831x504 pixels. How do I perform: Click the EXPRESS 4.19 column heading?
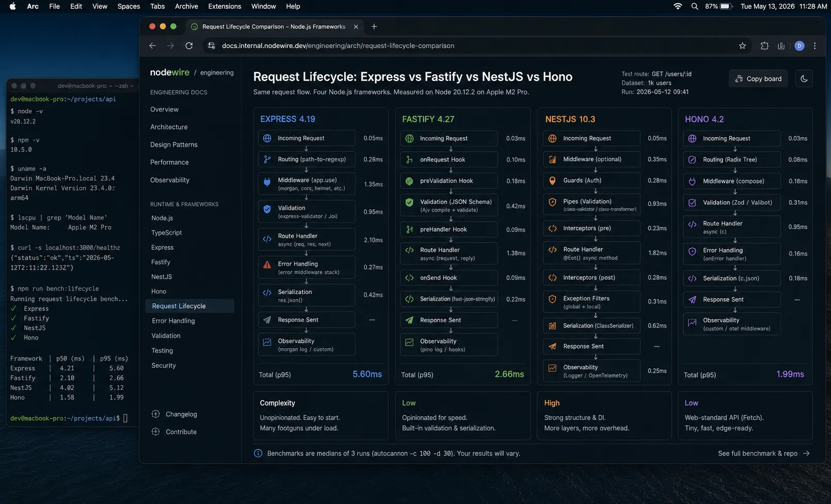(287, 119)
